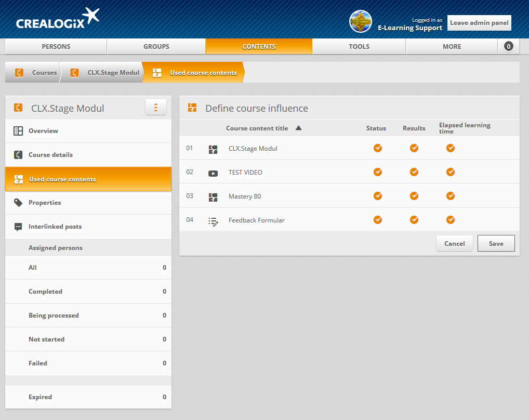Screen dimensions: 529x420
Task: Toggle Results check for Mastery 80
Action: click(414, 196)
